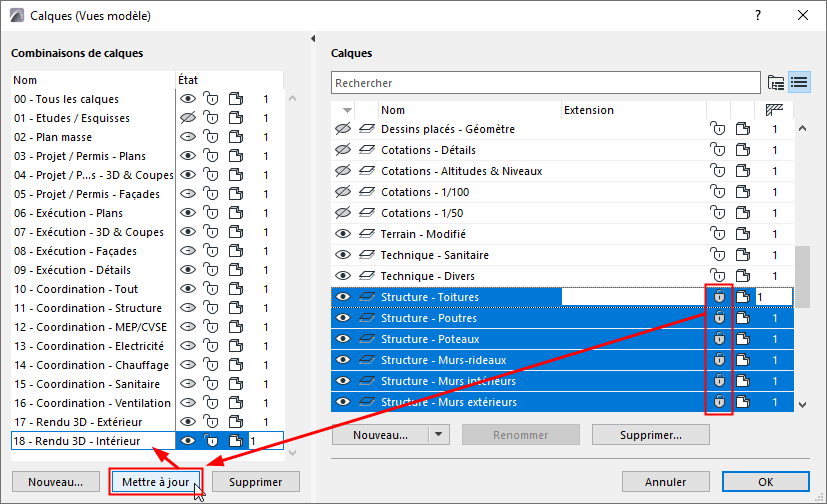
Task: Click solid/wireframe icon for Structure - Poutres
Action: [743, 318]
